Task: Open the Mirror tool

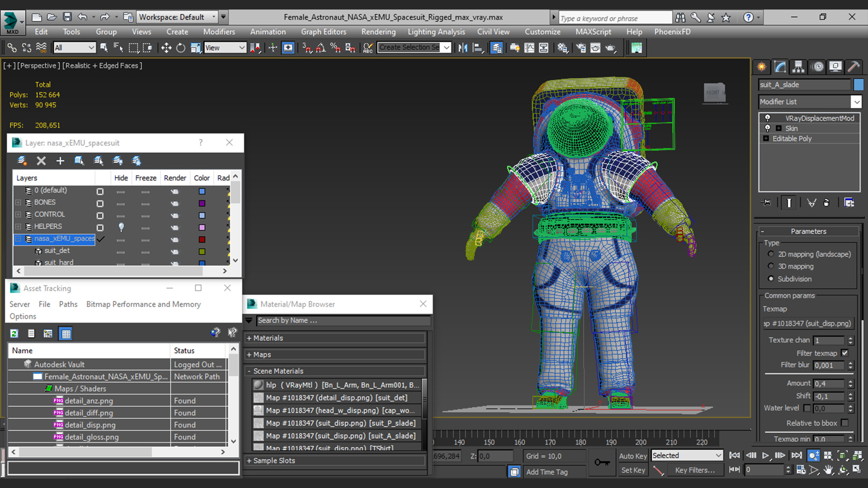Action: (462, 48)
